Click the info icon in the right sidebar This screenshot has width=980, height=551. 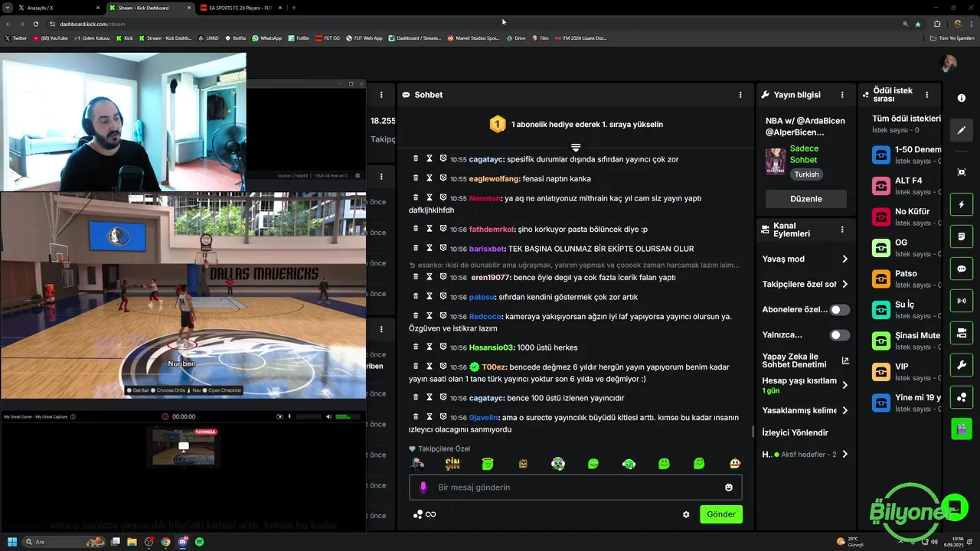(x=962, y=98)
